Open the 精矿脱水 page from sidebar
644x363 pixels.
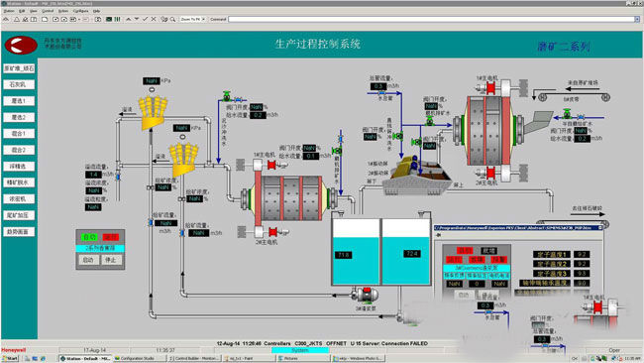pyautogui.click(x=19, y=182)
